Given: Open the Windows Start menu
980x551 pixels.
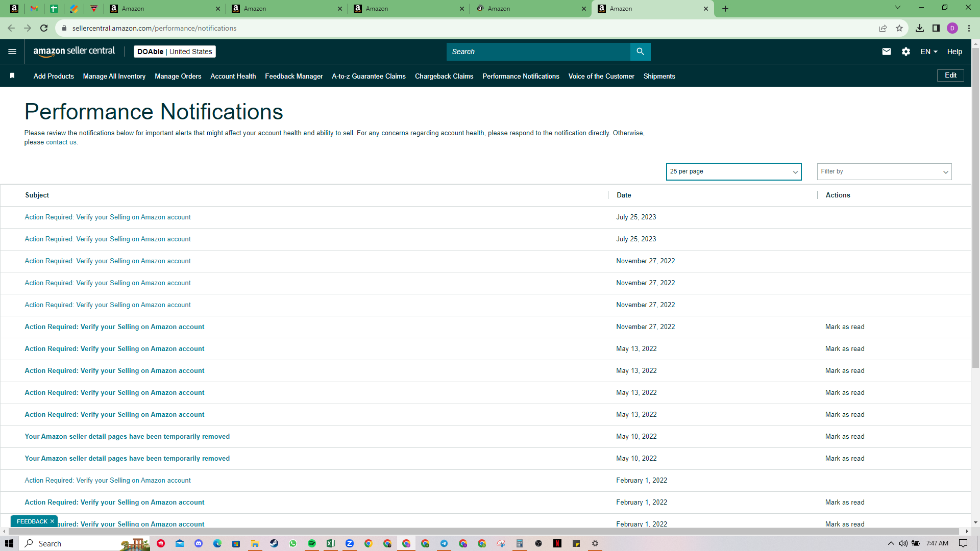Looking at the screenshot, I should [x=9, y=543].
